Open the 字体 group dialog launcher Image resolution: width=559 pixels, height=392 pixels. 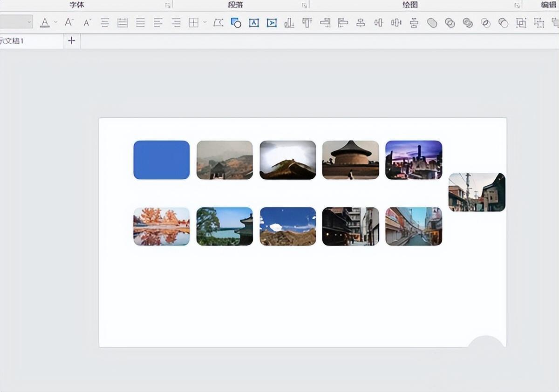(x=167, y=6)
